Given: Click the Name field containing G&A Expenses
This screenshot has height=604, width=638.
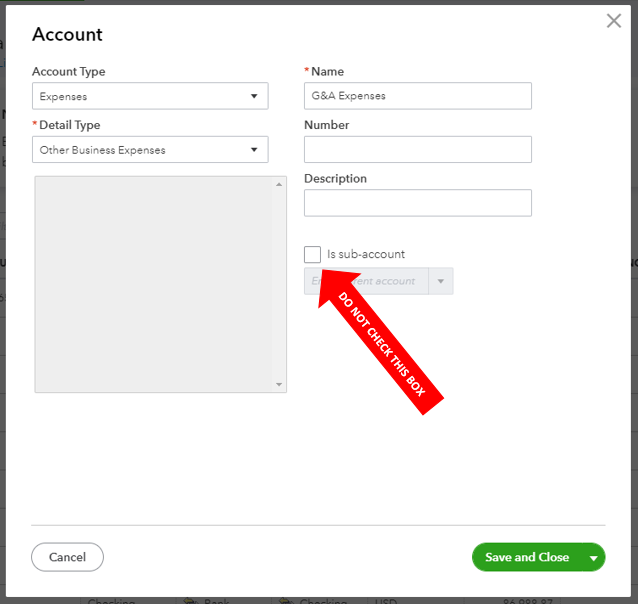Looking at the screenshot, I should (x=417, y=96).
